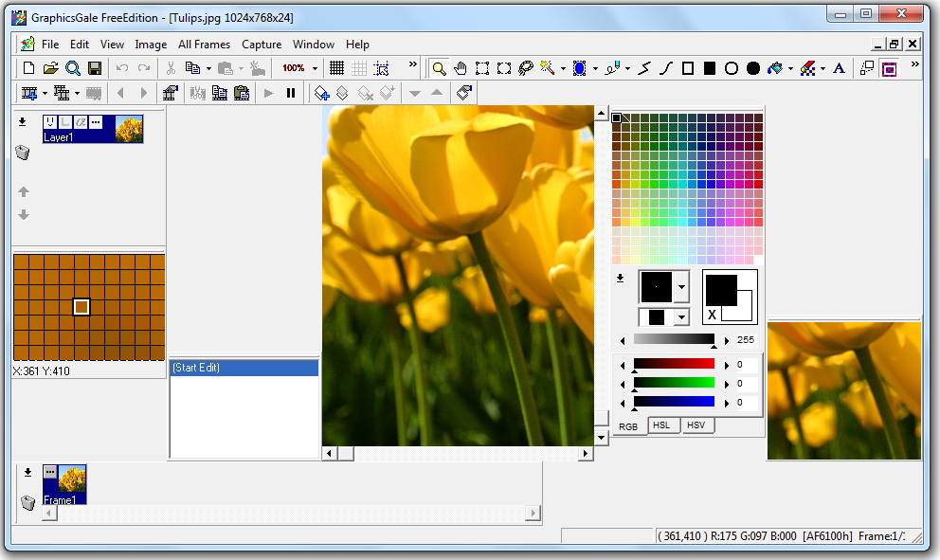This screenshot has height=560, width=940.
Task: Click the Add Layer icon
Action: pos(321,93)
